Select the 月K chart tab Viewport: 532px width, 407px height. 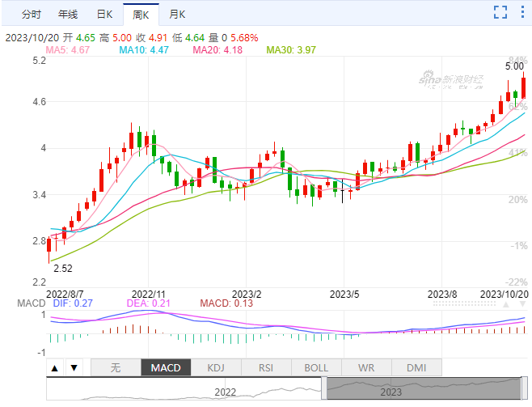tap(175, 15)
